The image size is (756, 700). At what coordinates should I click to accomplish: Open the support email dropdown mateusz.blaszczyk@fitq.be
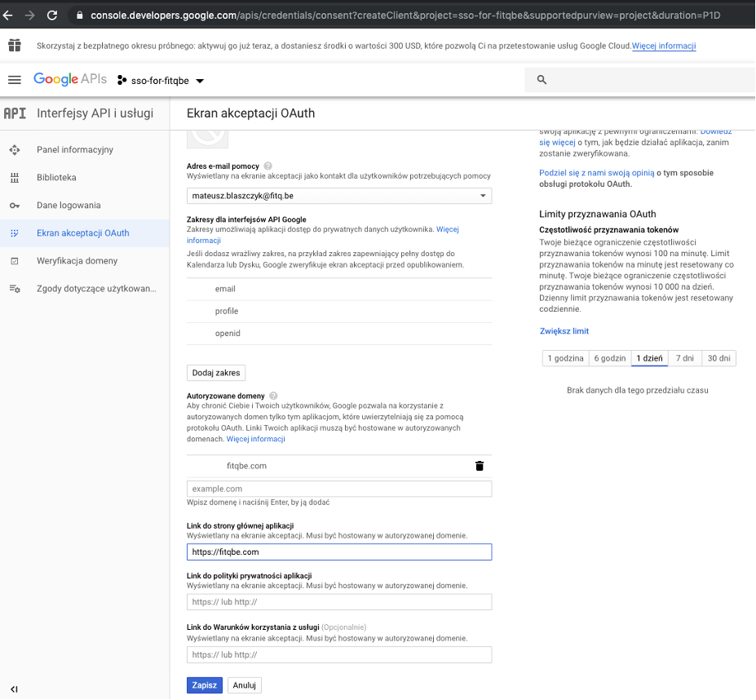click(339, 196)
